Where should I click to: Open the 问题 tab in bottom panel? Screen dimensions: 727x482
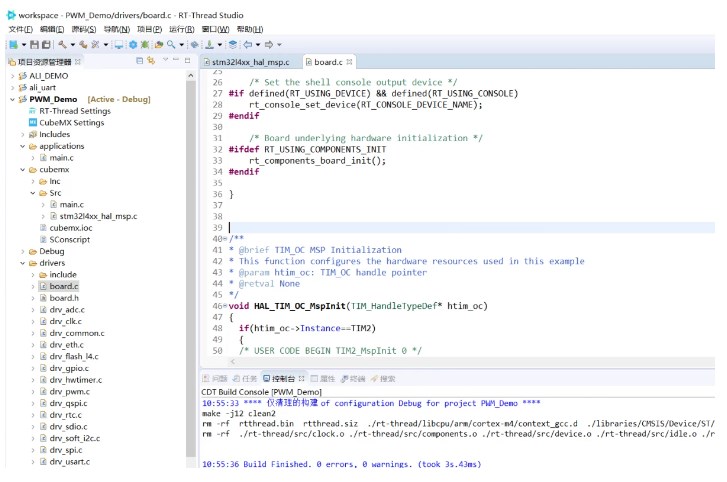[217, 379]
